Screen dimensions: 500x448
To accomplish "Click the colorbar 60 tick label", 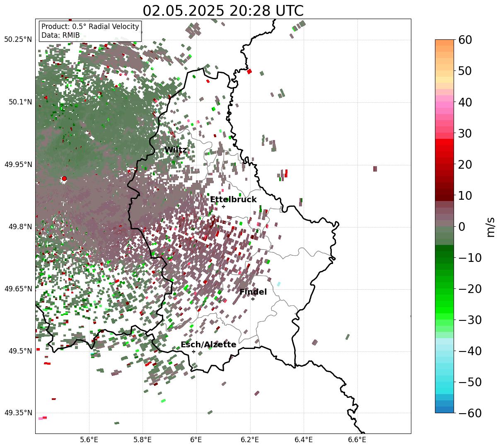I will click(x=465, y=40).
